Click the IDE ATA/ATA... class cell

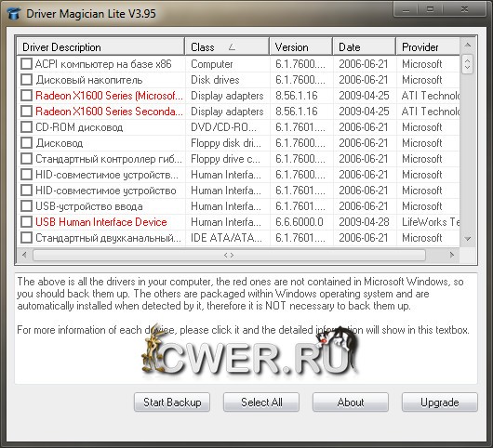click(x=226, y=238)
